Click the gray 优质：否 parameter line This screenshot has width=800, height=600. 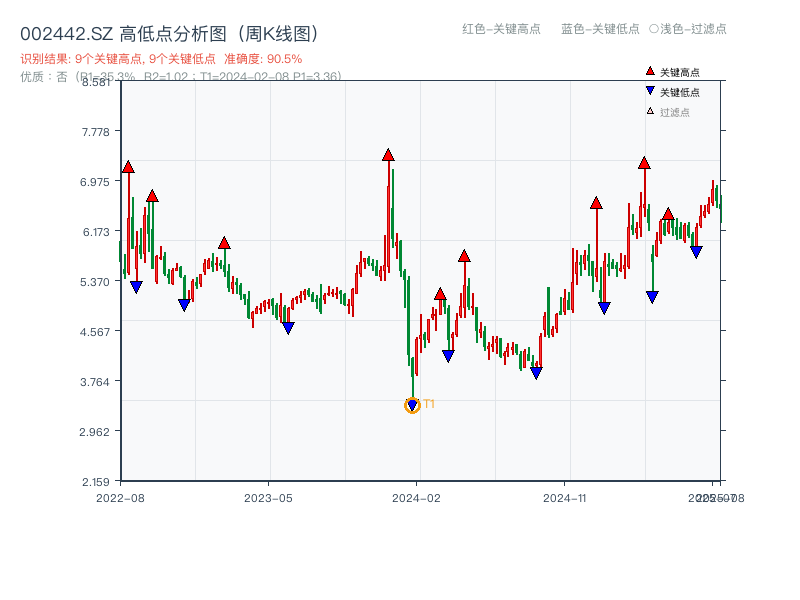pos(181,77)
